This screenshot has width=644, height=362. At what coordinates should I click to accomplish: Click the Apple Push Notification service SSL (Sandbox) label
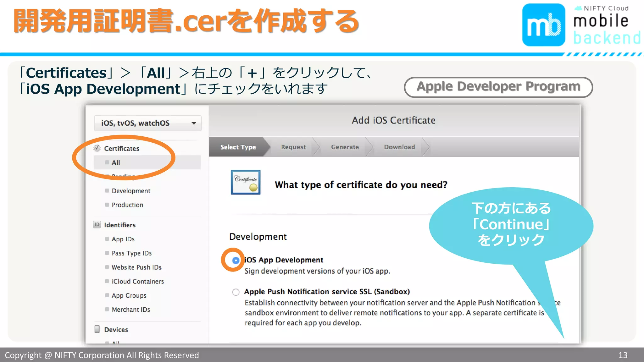tap(327, 292)
